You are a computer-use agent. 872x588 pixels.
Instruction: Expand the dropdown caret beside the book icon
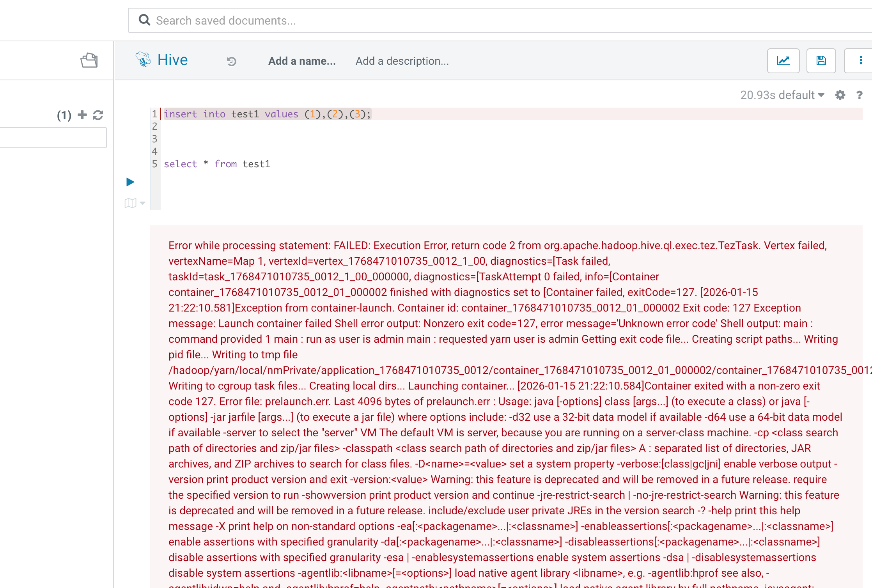(x=143, y=203)
